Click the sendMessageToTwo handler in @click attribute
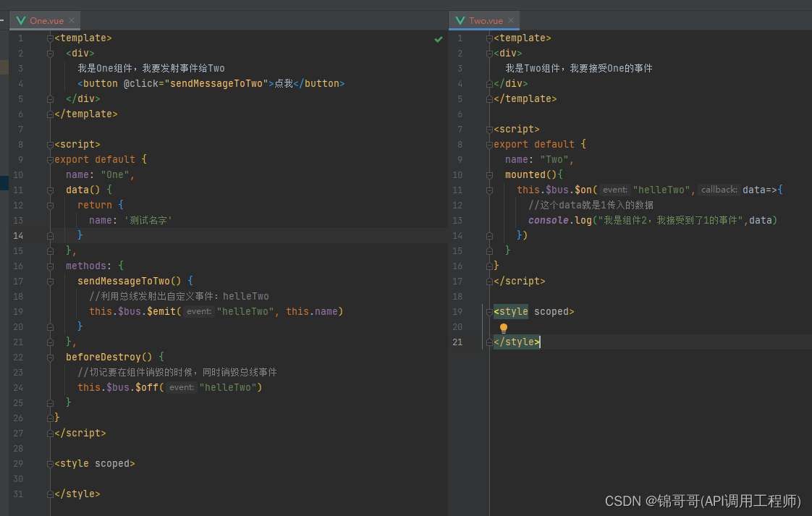This screenshot has width=812, height=516. (x=216, y=83)
